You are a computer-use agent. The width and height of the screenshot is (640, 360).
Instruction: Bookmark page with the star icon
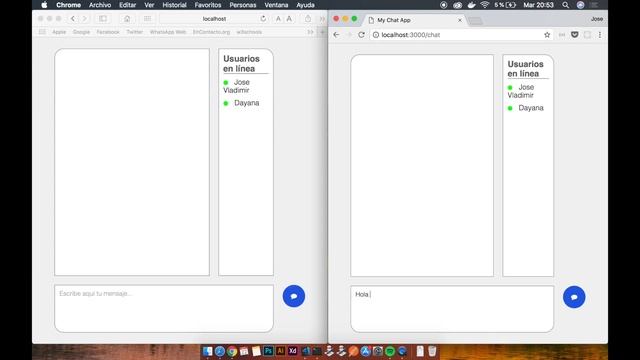click(547, 35)
